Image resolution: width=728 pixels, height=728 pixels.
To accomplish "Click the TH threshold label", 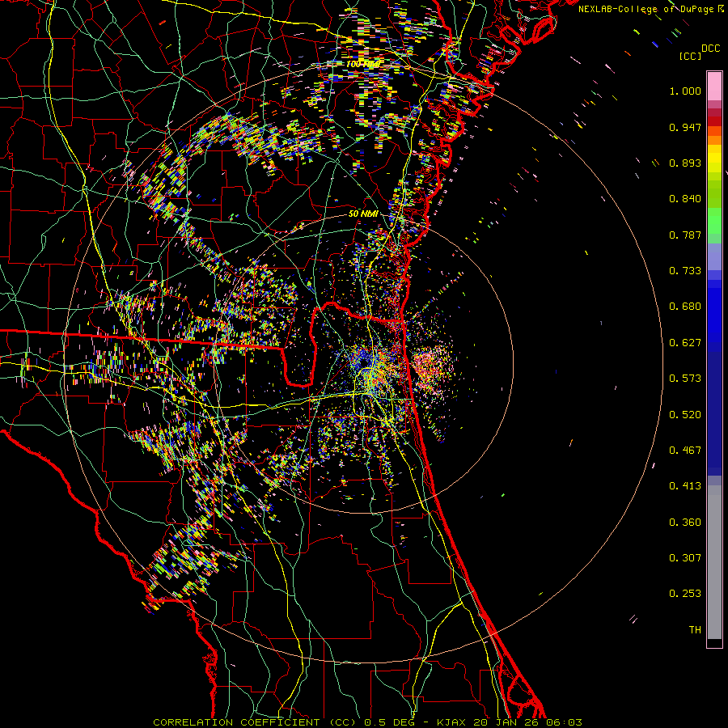I will [695, 630].
